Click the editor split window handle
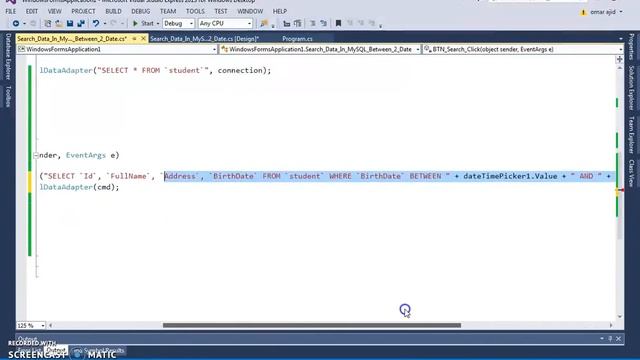Image resolution: width=640 pixels, height=360 pixels. [x=620, y=60]
